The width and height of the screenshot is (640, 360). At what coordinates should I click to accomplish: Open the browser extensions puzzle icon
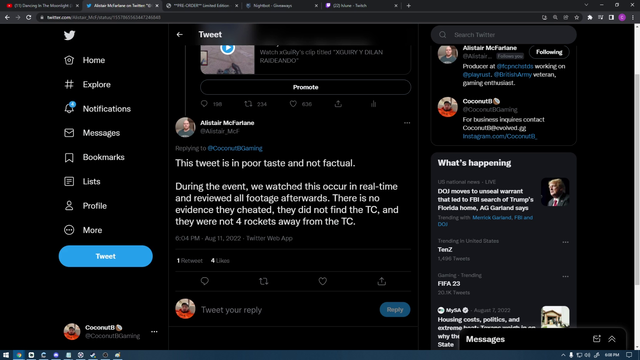click(x=589, y=18)
